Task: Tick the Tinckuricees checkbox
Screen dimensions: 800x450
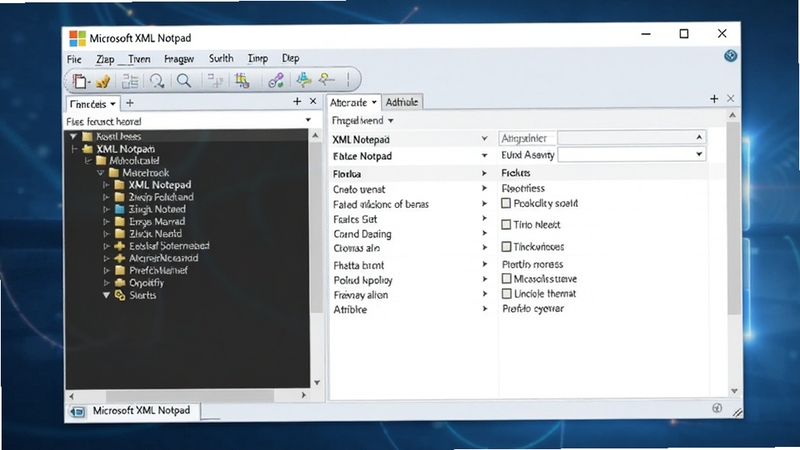Action: tap(506, 246)
